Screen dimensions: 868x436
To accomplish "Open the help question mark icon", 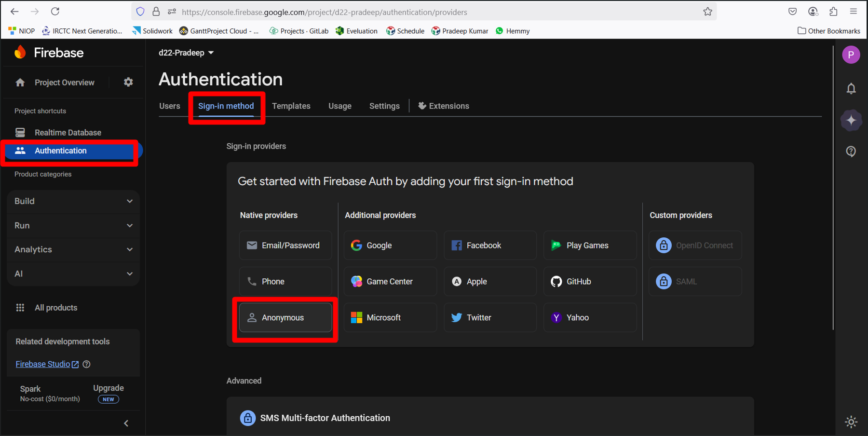I will pos(851,151).
